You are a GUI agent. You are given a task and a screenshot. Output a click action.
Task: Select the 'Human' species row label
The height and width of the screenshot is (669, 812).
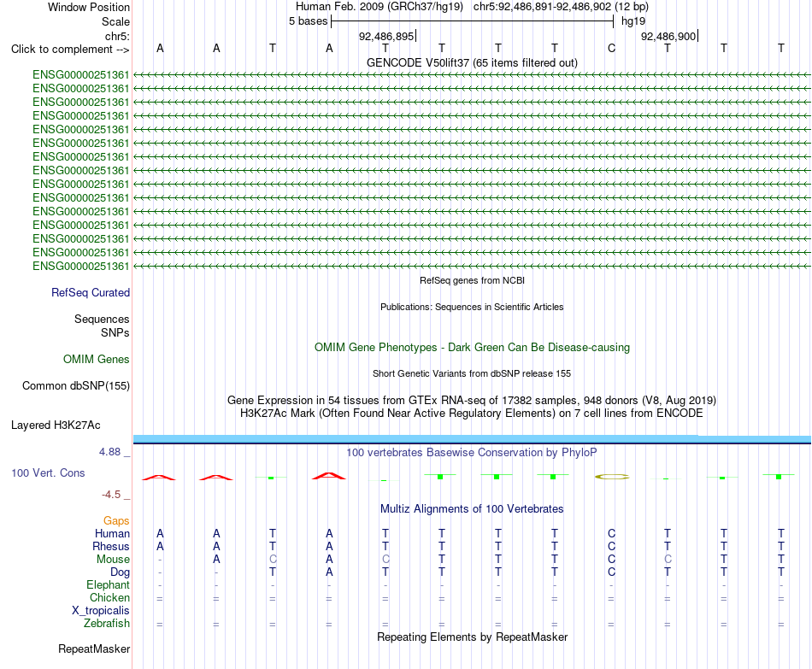tap(112, 533)
